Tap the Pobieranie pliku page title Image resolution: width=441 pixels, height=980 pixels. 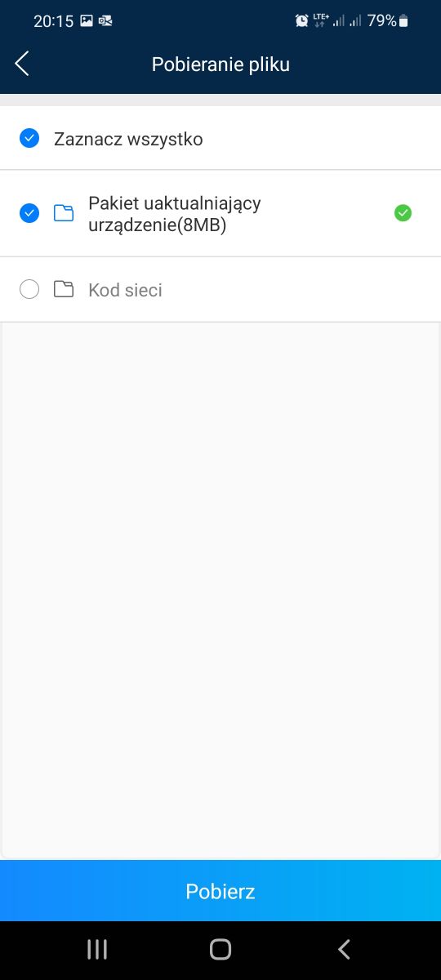tap(220, 65)
